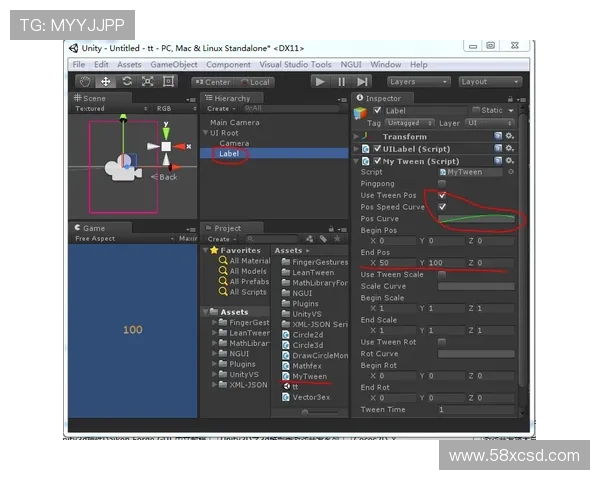Image resolution: width=600 pixels, height=480 pixels.
Task: Open the Component menu
Action: 228,64
